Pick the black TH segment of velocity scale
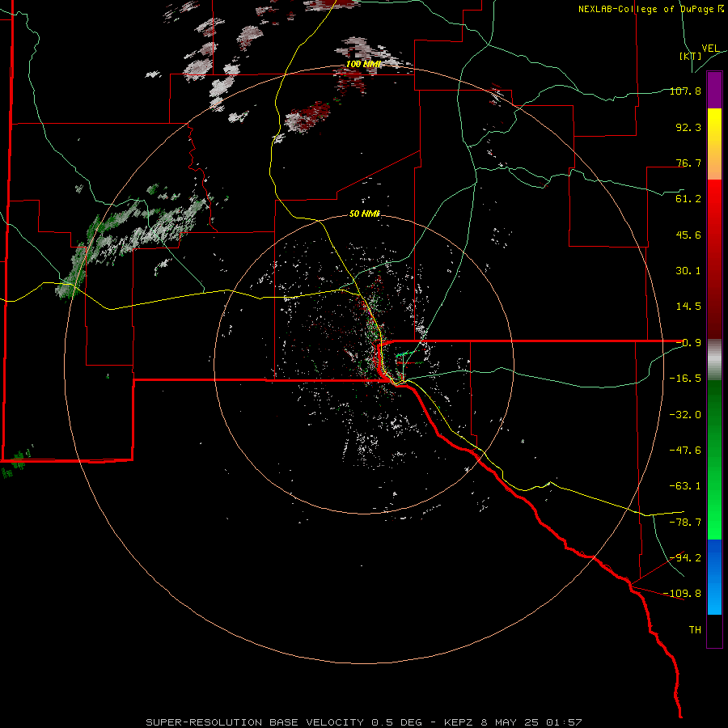Viewport: 728px width, 728px height. [x=714, y=630]
